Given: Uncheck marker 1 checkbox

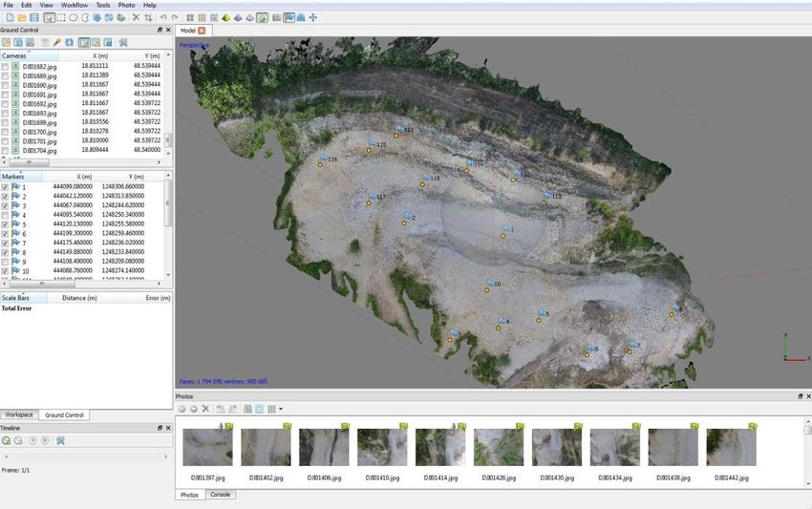Looking at the screenshot, I should tap(6, 187).
